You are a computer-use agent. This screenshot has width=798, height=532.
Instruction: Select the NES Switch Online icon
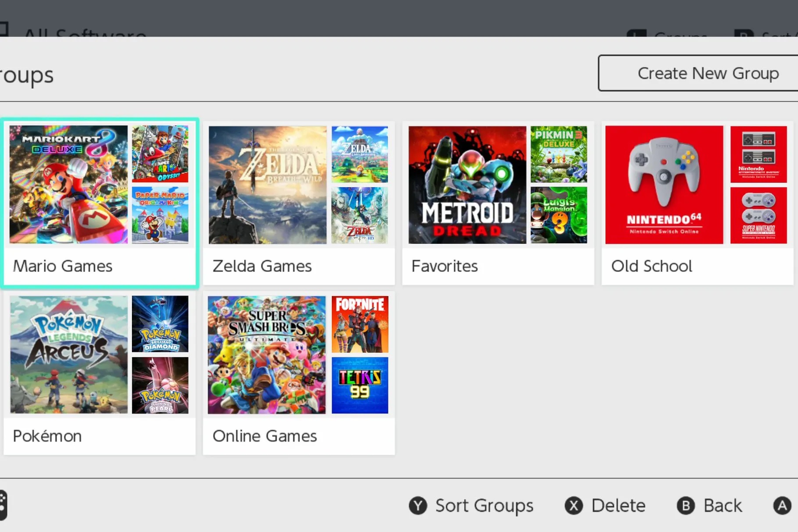759,154
